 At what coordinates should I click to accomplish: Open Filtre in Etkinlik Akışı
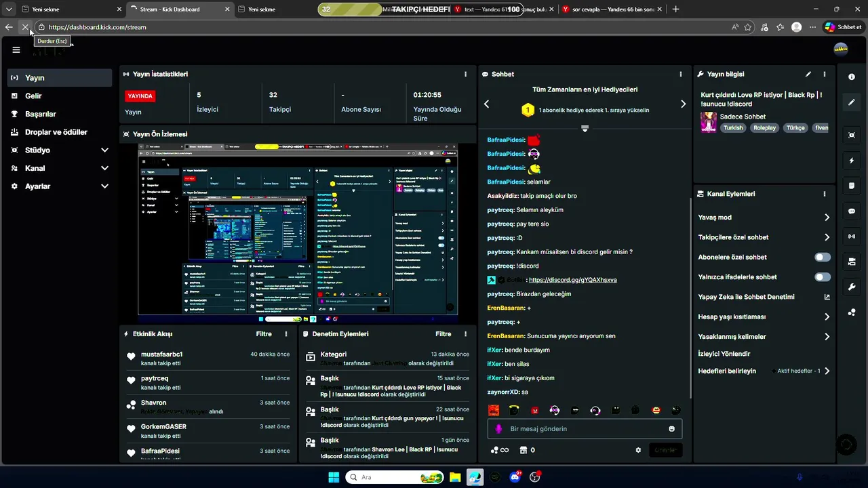tap(264, 334)
